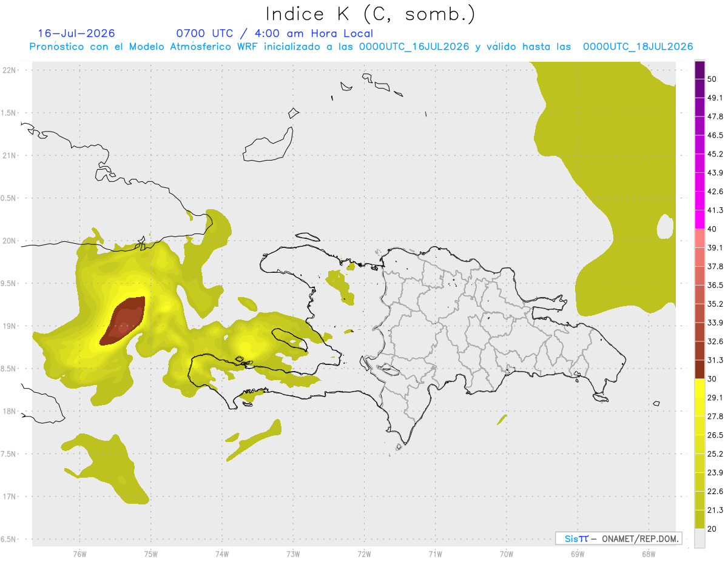
Task: Click the 'Indice K (C, somb.)' title
Action: [371, 15]
